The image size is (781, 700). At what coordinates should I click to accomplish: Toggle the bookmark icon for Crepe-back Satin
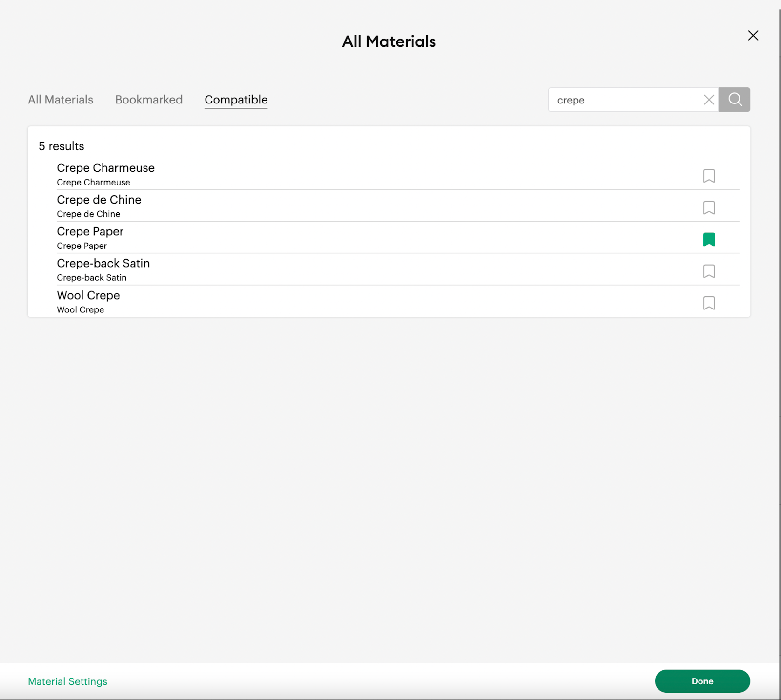pyautogui.click(x=709, y=271)
